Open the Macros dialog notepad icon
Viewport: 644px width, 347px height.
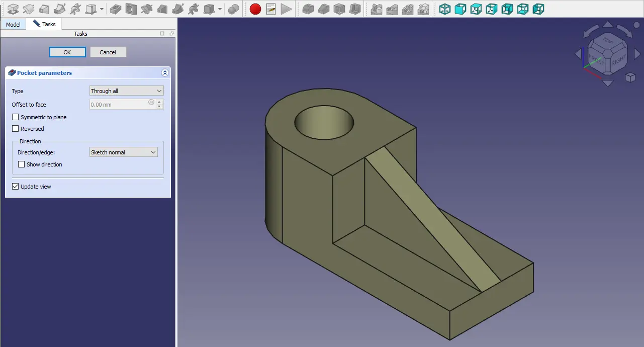[271, 9]
